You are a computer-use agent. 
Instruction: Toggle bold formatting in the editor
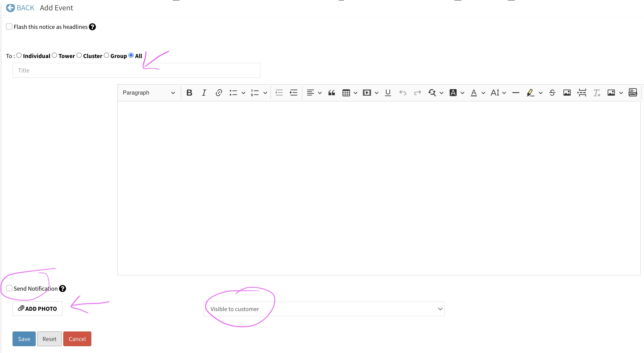pyautogui.click(x=189, y=93)
